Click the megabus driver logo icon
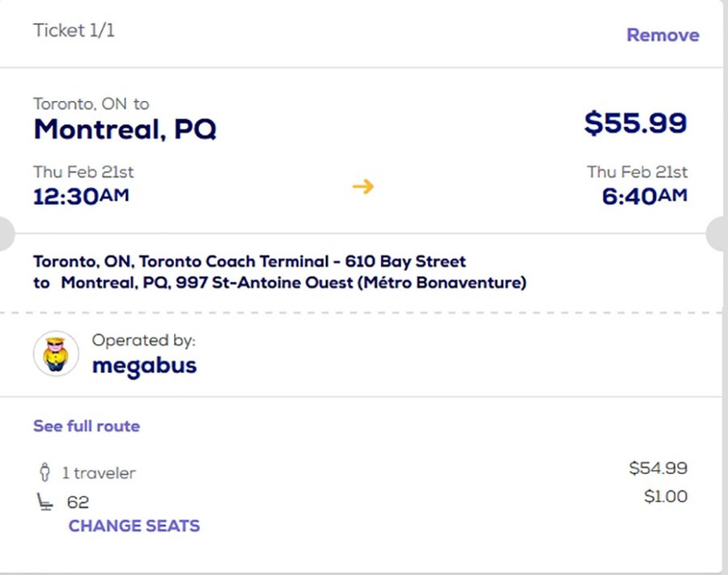 click(56, 354)
